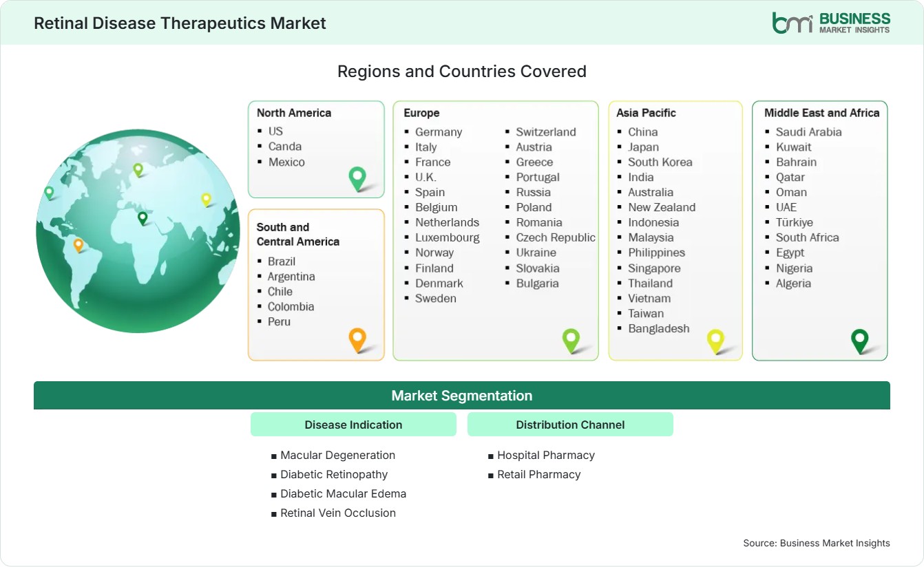Click the Europe card's light-green pin

coord(571,340)
